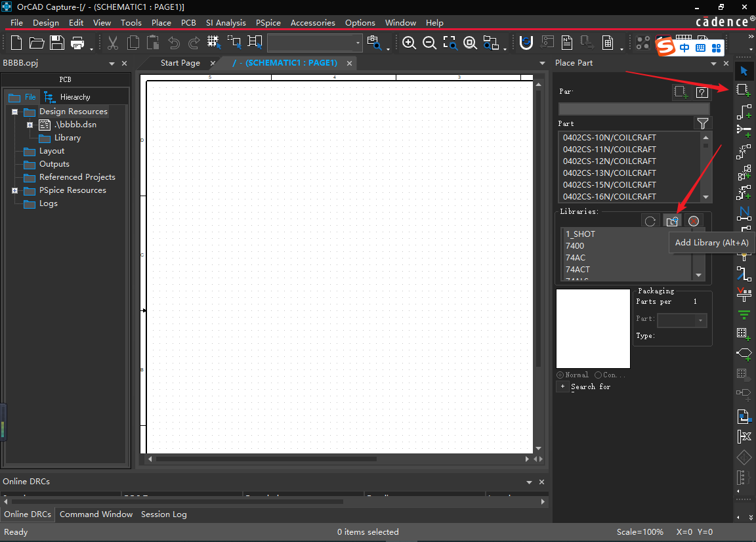
Task: Open the Online DRCs panel options arrow
Action: [529, 482]
